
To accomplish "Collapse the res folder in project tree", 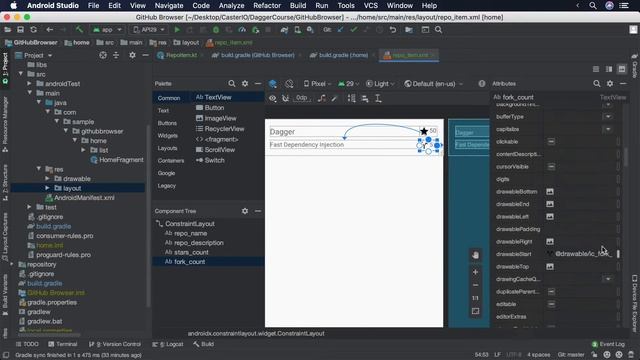I will (x=39, y=169).
